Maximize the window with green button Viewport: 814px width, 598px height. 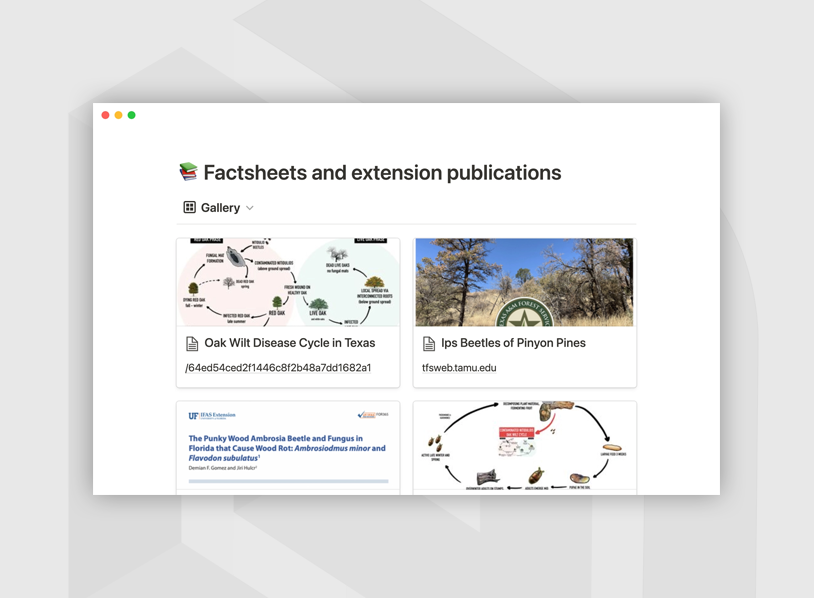[x=132, y=115]
